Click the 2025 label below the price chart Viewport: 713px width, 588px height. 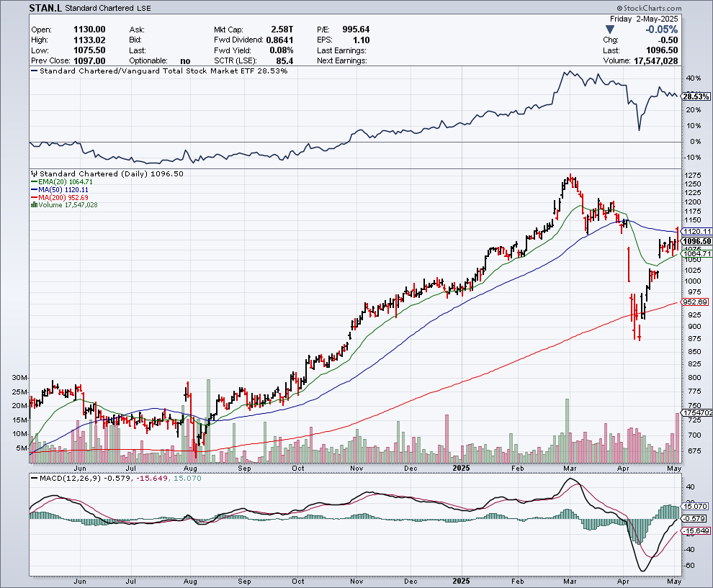point(461,468)
